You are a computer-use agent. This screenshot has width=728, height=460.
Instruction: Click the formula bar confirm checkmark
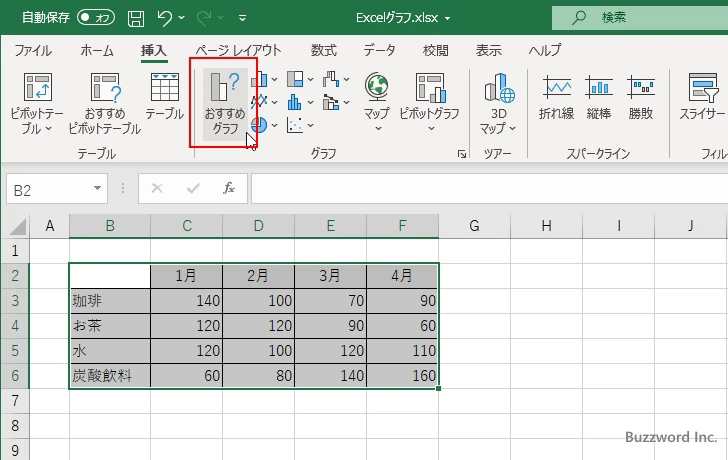click(193, 188)
